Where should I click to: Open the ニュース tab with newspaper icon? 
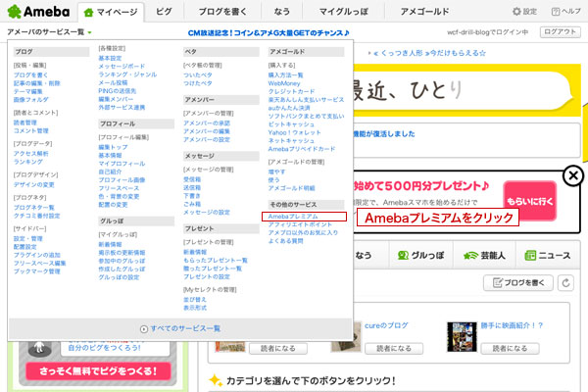[x=548, y=256]
